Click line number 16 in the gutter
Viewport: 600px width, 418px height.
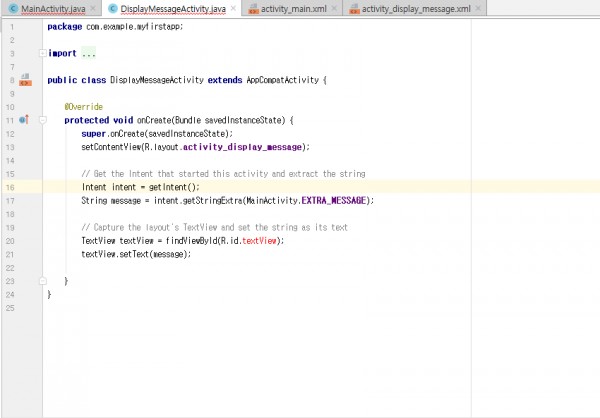coord(10,187)
